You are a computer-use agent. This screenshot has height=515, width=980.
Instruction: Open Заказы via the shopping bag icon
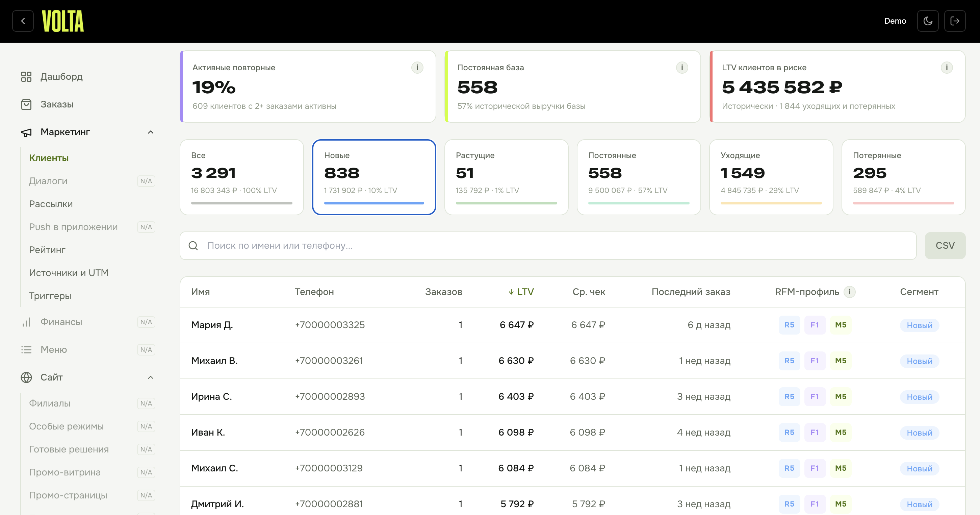coord(26,104)
